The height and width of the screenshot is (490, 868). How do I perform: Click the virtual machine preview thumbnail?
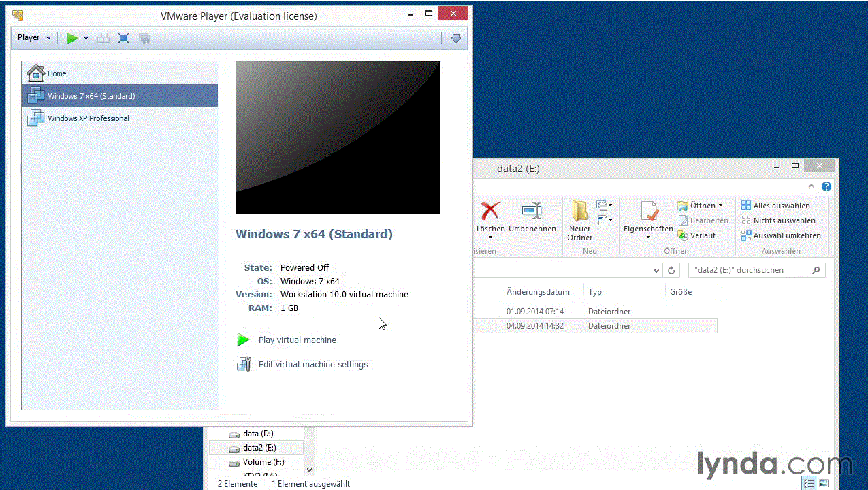click(x=338, y=137)
